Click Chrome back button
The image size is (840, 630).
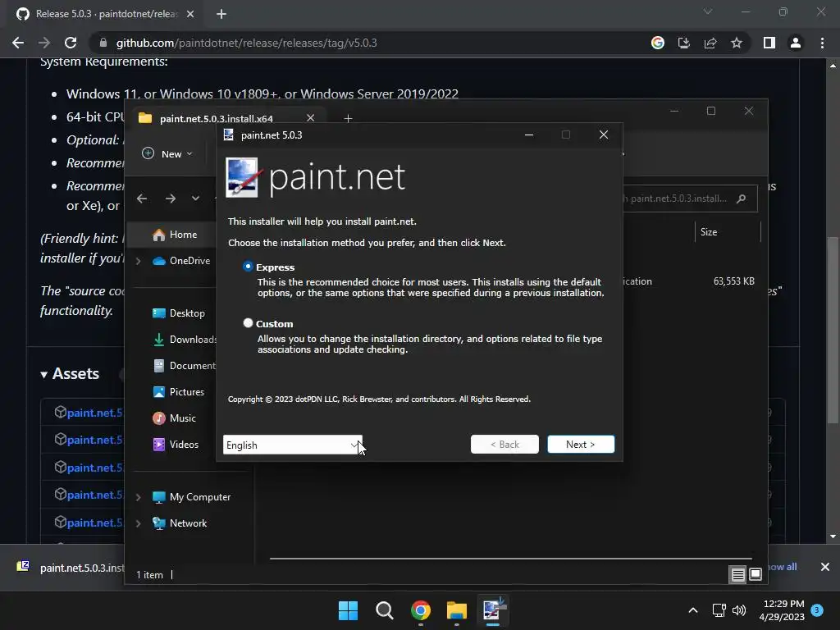point(18,43)
